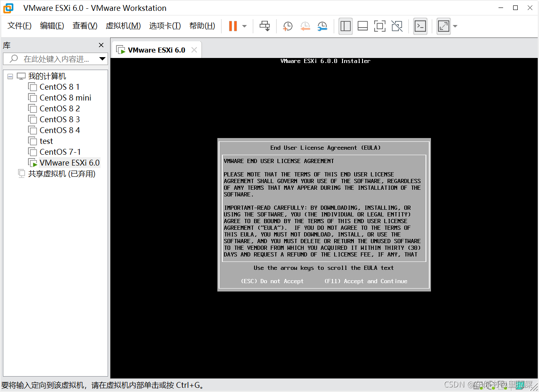This screenshot has height=392, width=539.
Task: Toggle the library sidebar view icon
Action: pyautogui.click(x=345, y=26)
